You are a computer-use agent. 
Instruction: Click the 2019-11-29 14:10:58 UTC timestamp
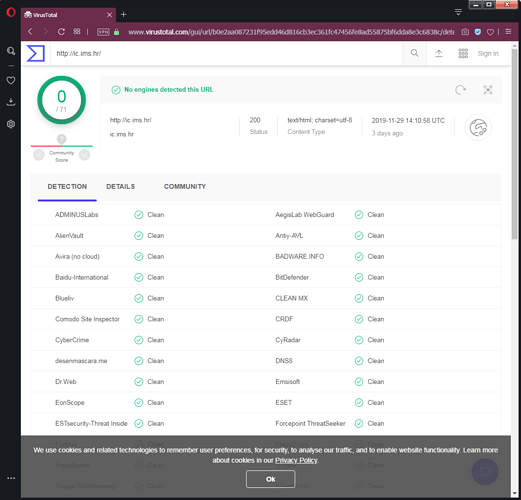point(408,121)
